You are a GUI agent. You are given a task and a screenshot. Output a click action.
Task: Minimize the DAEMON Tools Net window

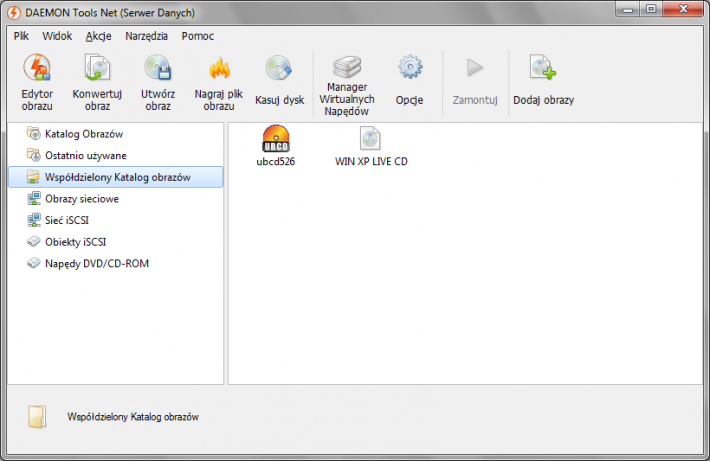(x=628, y=9)
